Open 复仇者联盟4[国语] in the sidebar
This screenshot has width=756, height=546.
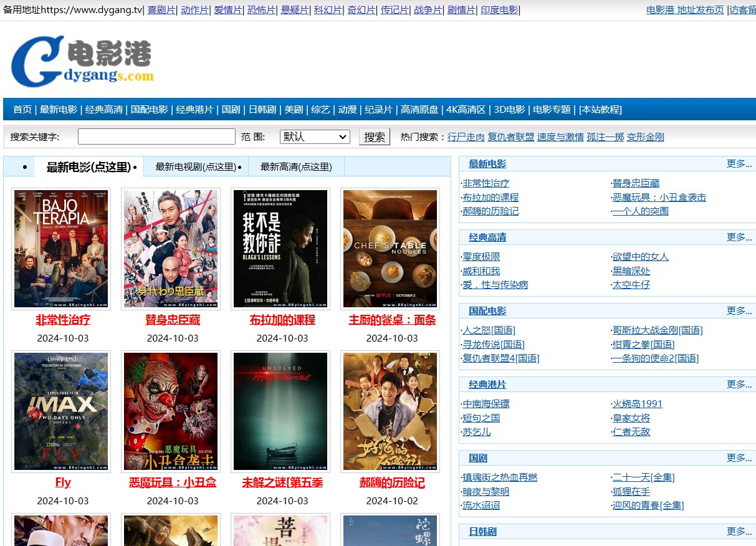coord(500,358)
